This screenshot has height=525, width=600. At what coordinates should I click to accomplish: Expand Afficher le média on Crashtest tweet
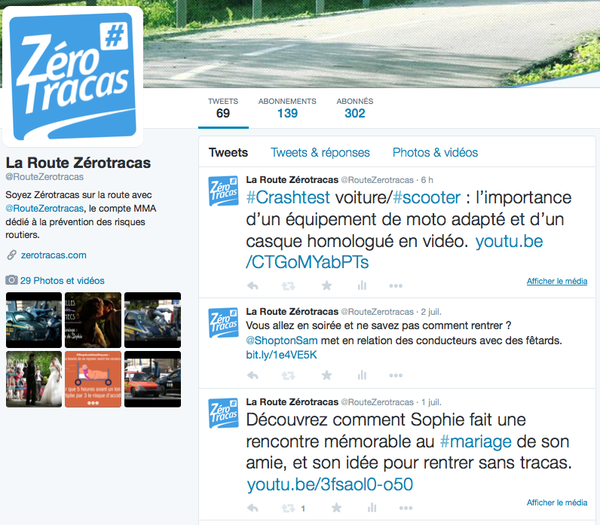(x=557, y=281)
